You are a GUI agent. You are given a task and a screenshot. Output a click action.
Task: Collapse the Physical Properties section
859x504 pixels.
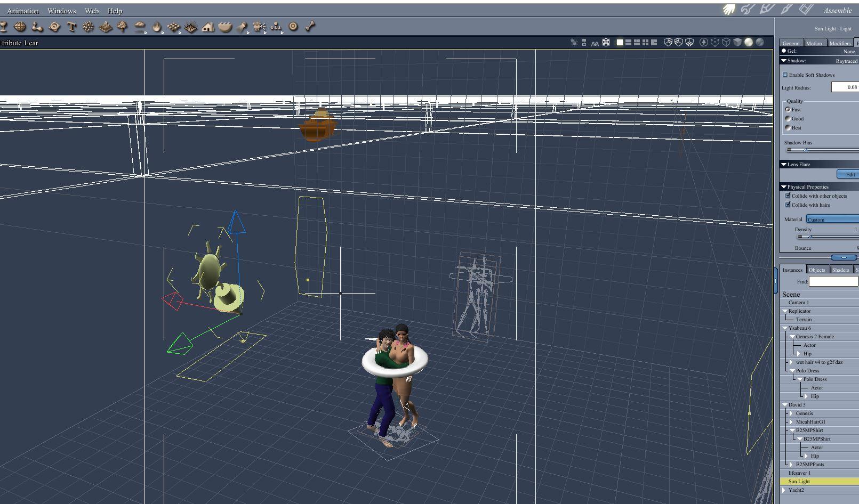tap(784, 187)
